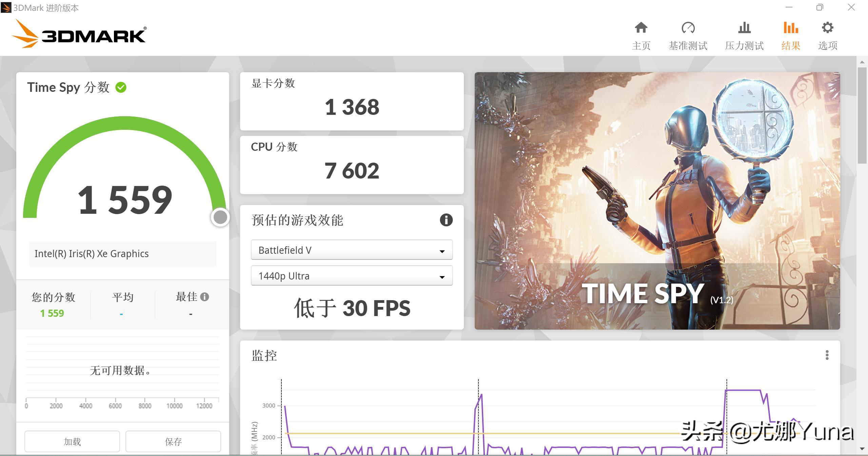868x456 pixels.
Task: Click info icon beside 预估的游戏效能
Action: pos(446,220)
